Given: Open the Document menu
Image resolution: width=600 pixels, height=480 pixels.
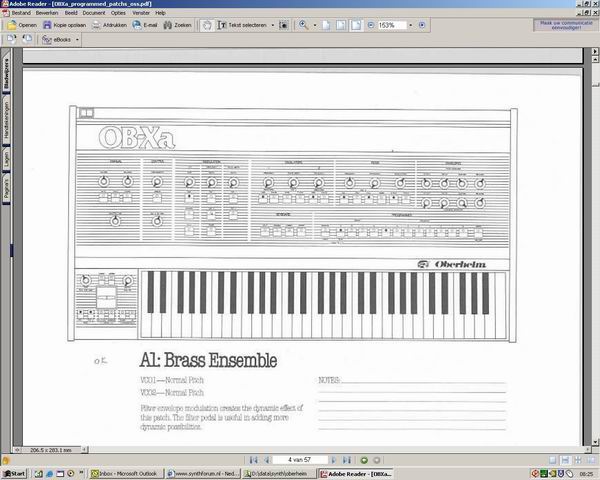Looking at the screenshot, I should click(x=94, y=13).
